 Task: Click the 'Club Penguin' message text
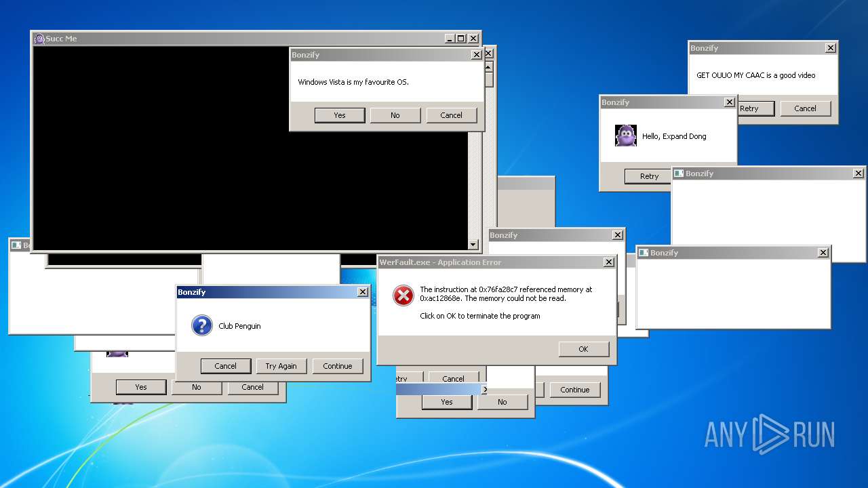click(239, 326)
